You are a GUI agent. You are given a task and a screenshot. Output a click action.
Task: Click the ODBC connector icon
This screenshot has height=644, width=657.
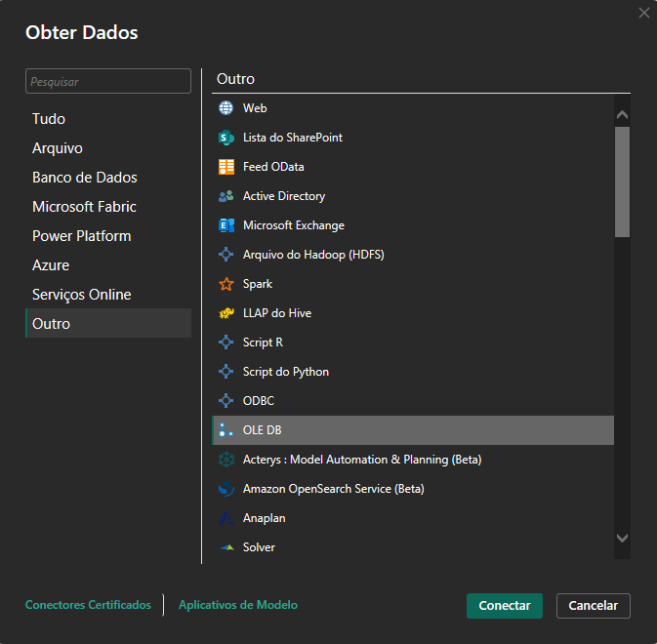coord(226,401)
